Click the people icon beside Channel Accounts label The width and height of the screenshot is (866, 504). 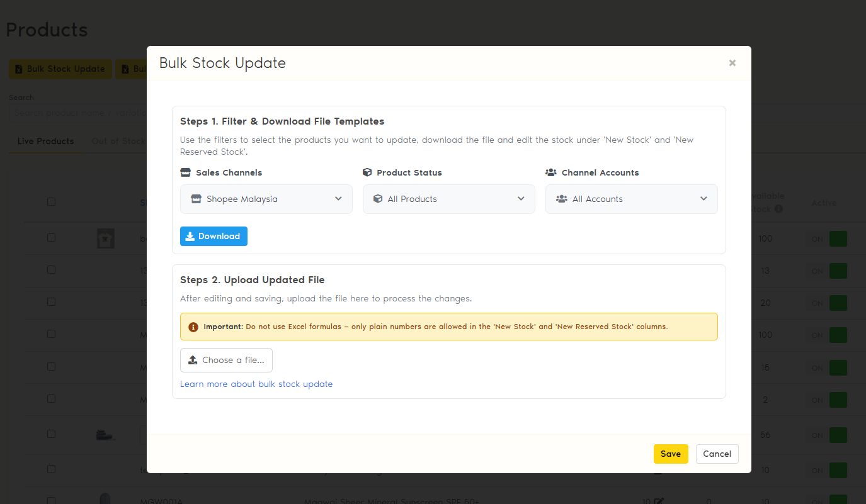550,172
